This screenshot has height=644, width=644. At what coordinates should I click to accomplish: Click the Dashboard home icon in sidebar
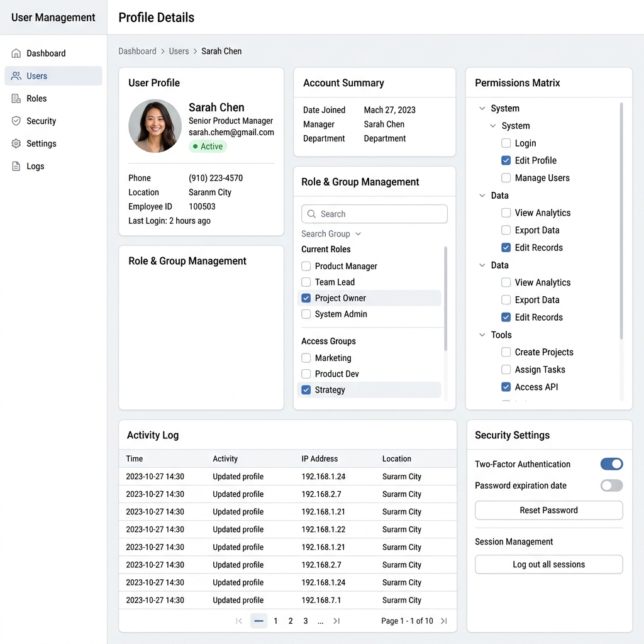tap(16, 53)
